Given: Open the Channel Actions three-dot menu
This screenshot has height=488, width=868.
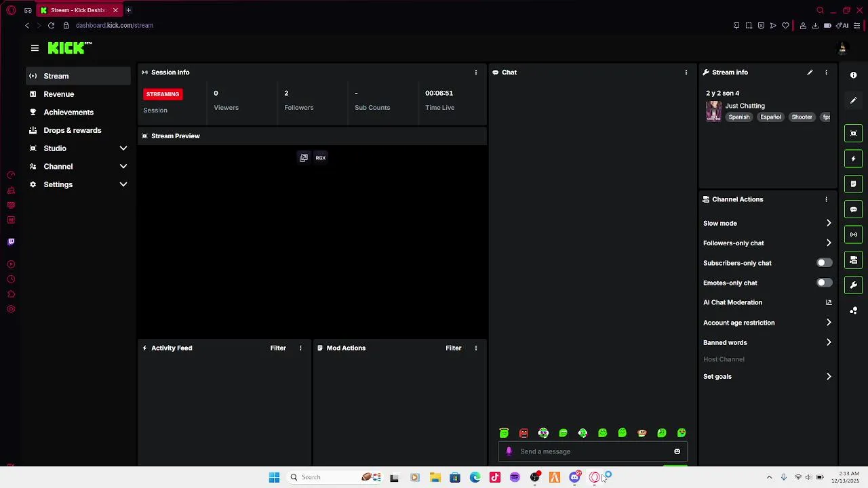Looking at the screenshot, I should [826, 199].
